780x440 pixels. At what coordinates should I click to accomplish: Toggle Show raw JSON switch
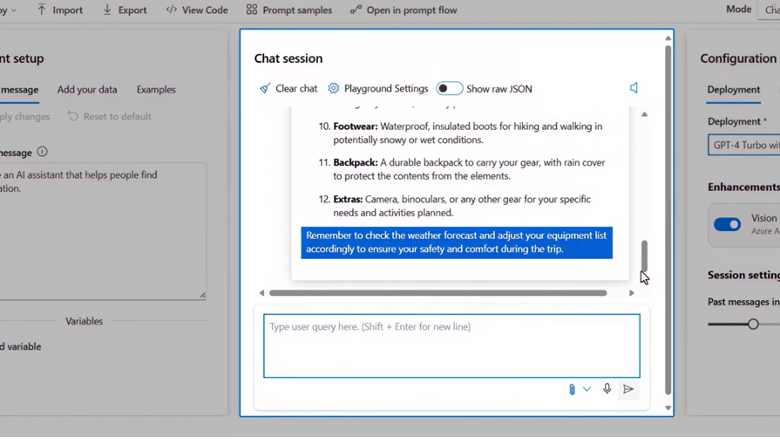449,88
